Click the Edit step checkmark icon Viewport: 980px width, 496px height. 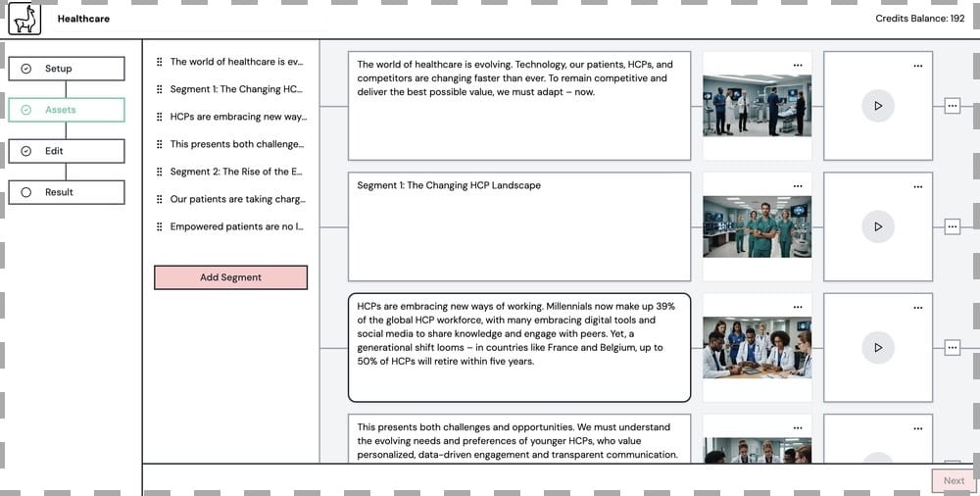(x=26, y=151)
